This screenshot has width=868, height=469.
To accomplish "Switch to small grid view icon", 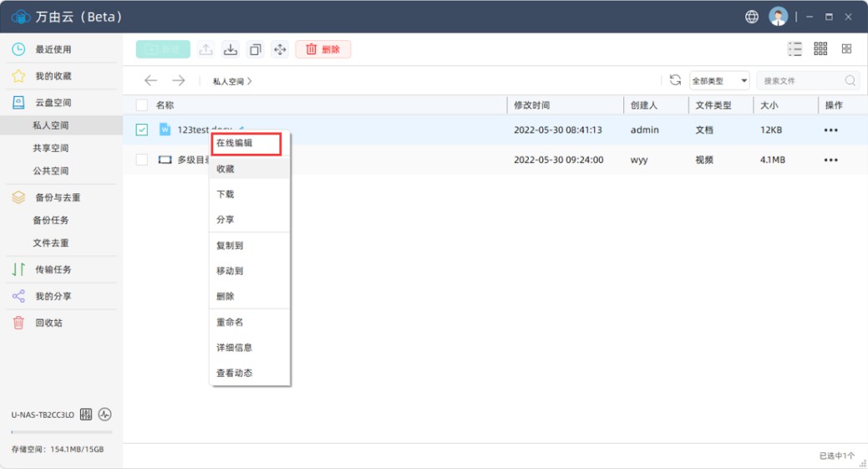I will pos(820,49).
